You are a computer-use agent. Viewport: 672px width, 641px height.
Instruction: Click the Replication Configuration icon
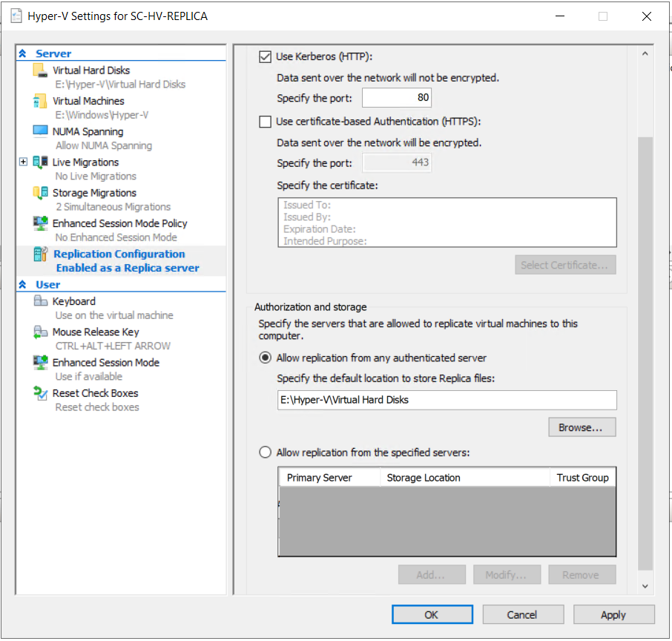tap(40, 254)
